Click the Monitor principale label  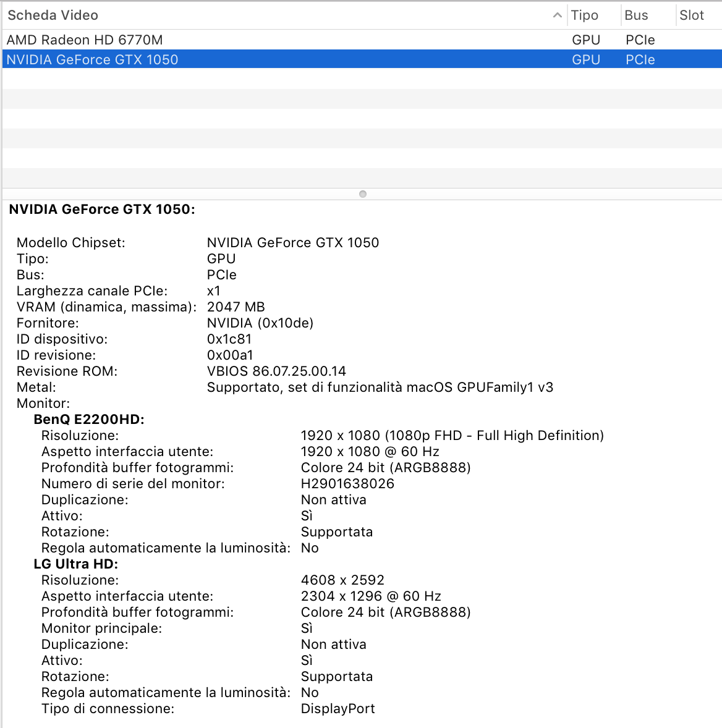(x=101, y=629)
